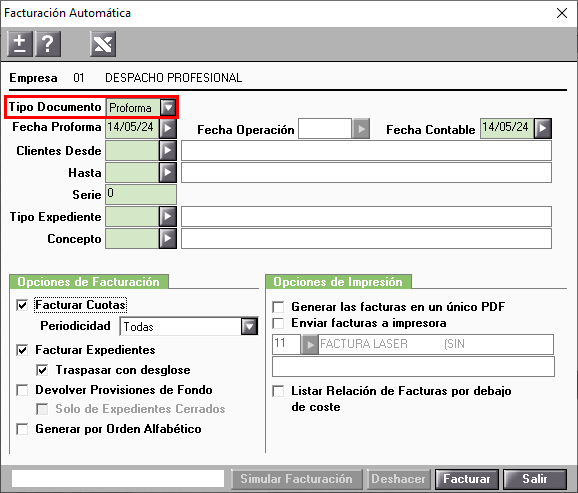
Task: Click the Concepto description box
Action: pyautogui.click(x=366, y=239)
